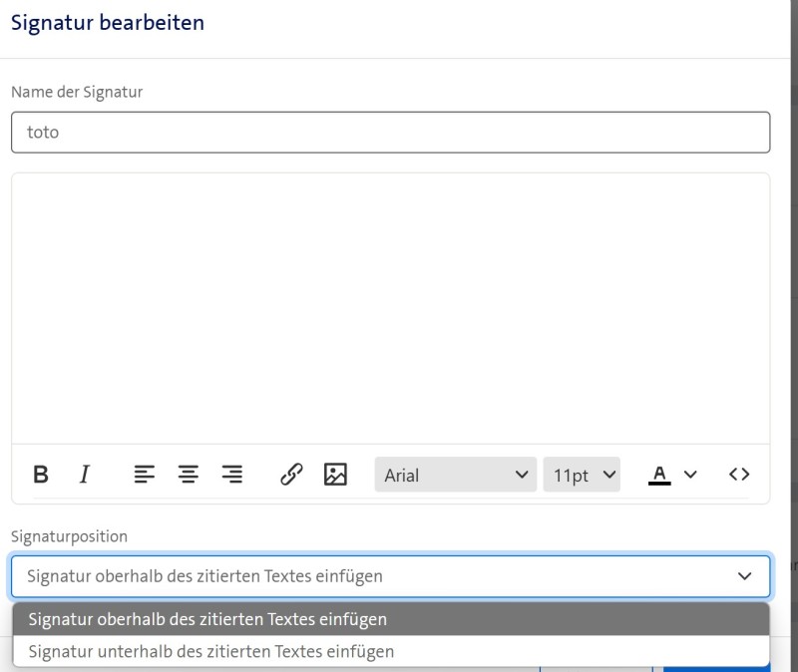Expand the text color picker arrow
Screen dimensions: 798x672
pyautogui.click(x=690, y=475)
